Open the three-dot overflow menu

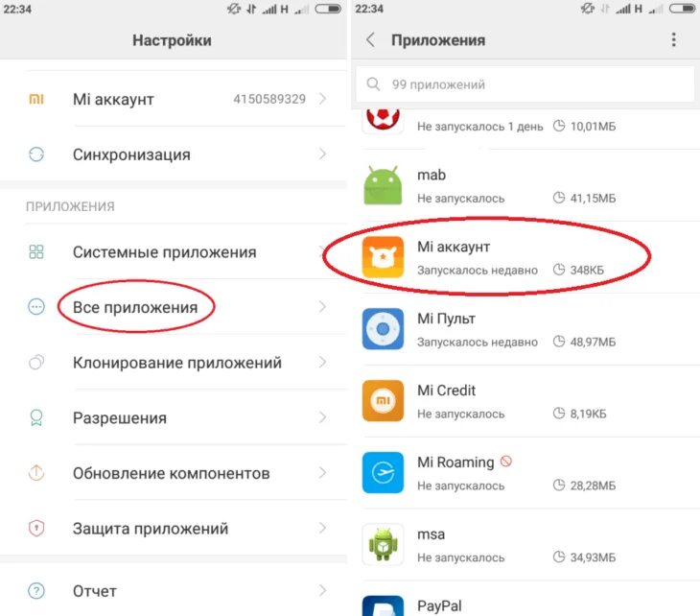coord(674,39)
